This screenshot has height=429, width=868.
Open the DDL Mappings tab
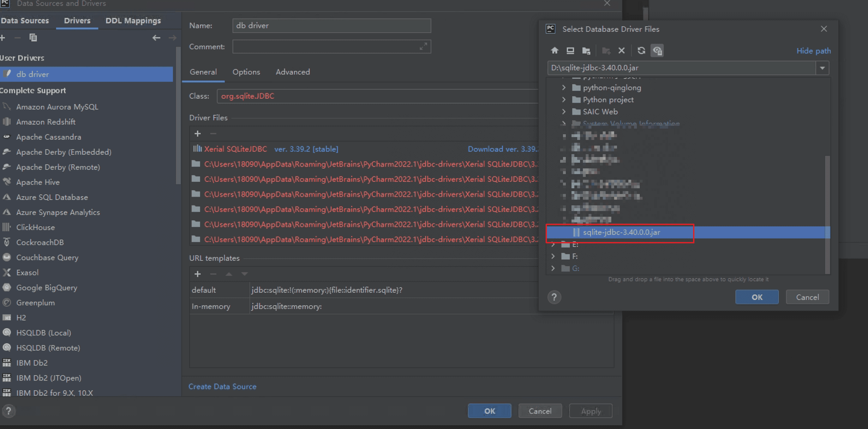click(133, 21)
